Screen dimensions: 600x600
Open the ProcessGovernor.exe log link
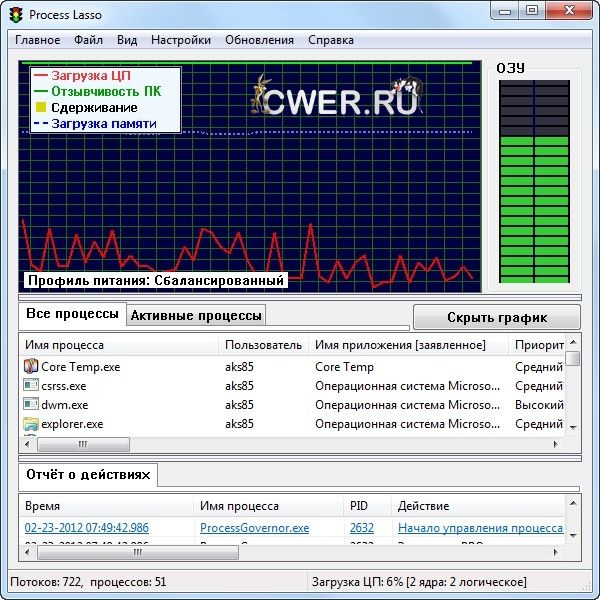click(x=254, y=528)
